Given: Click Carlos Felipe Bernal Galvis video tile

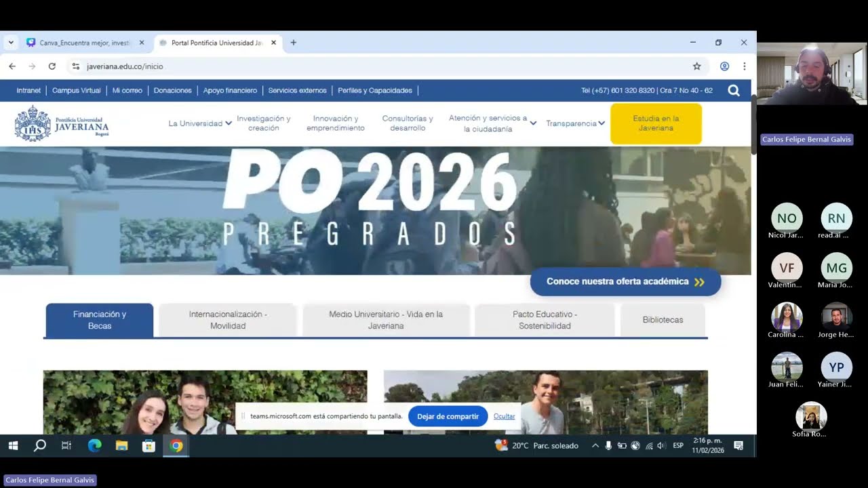Looking at the screenshot, I should (x=812, y=73).
